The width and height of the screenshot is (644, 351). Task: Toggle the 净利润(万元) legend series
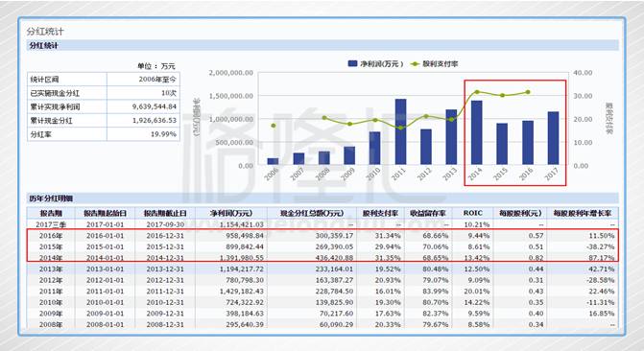[375, 63]
